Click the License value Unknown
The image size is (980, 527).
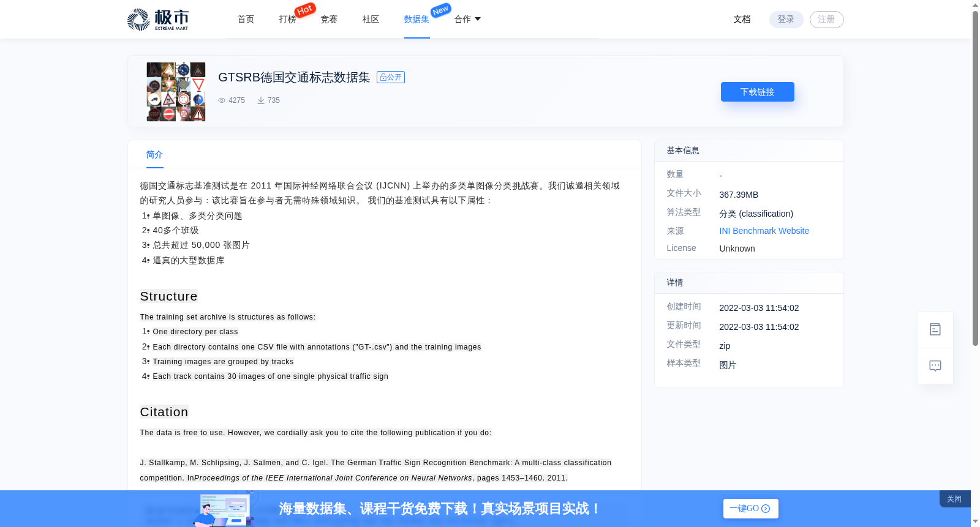click(x=737, y=249)
